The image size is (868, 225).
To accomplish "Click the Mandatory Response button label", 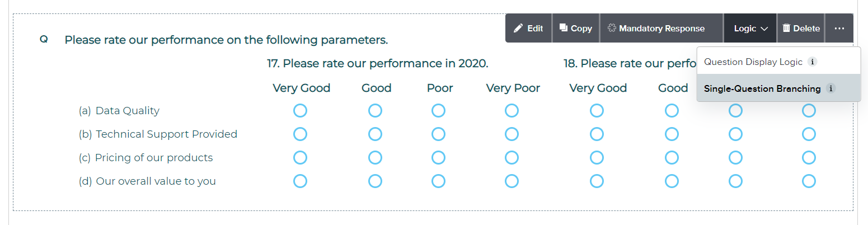I will click(661, 29).
